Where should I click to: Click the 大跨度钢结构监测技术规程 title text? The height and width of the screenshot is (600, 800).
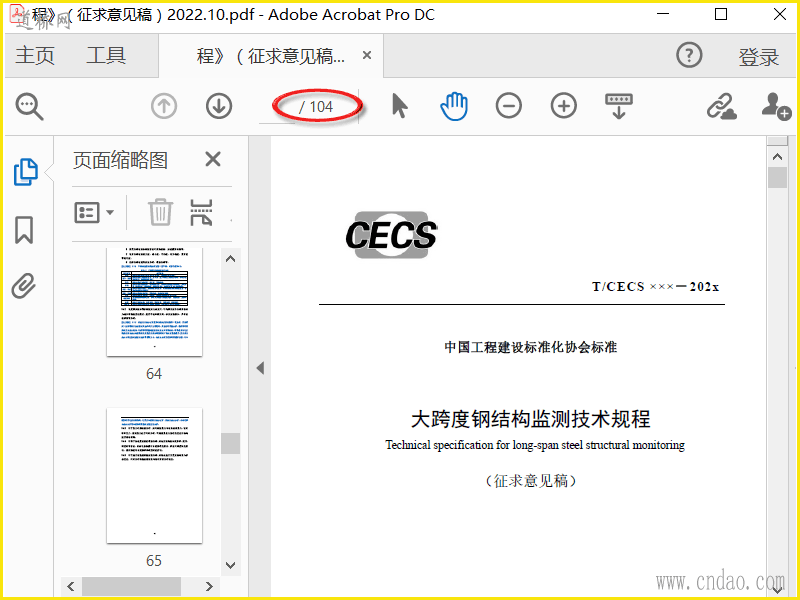pyautogui.click(x=531, y=419)
